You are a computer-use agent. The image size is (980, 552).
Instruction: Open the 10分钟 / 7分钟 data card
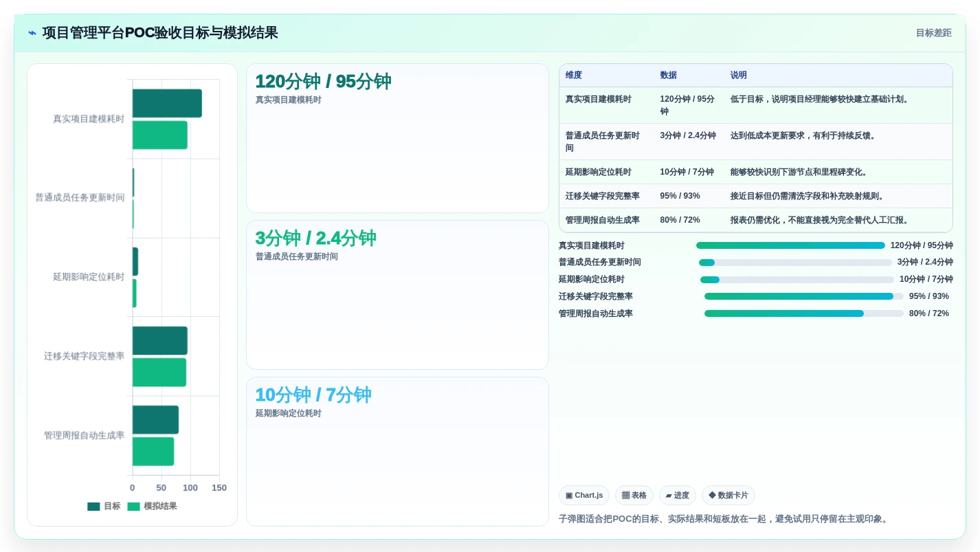pos(397,452)
